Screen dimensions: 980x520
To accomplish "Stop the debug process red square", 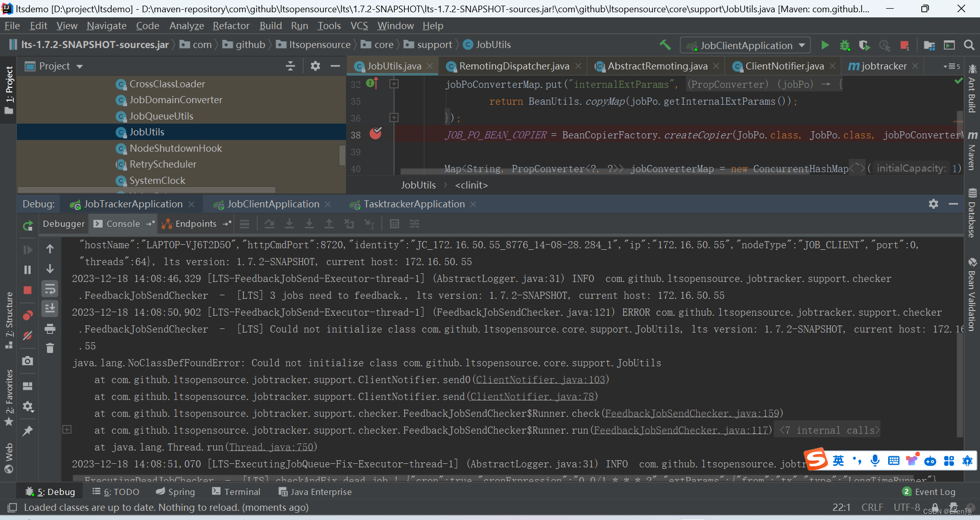I will coord(28,290).
